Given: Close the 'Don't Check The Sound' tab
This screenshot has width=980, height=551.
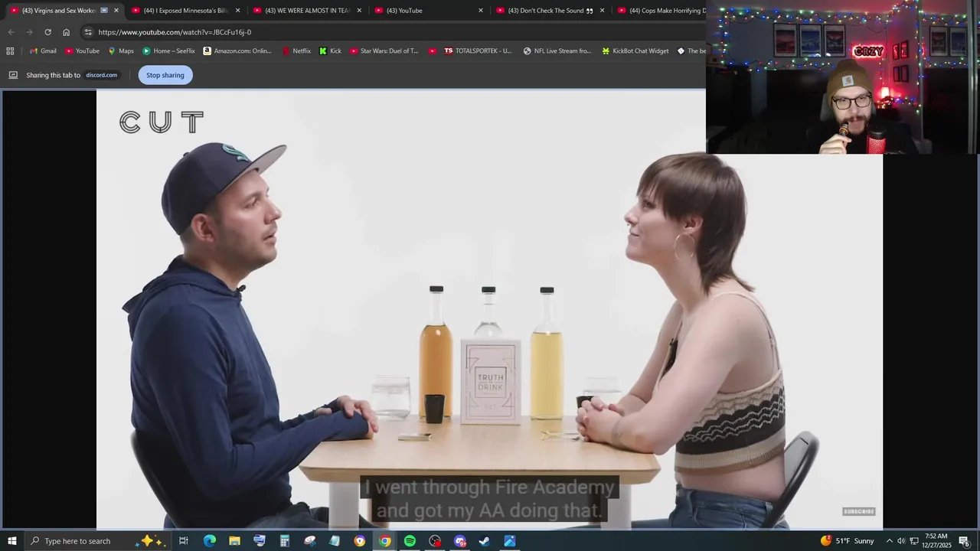Looking at the screenshot, I should point(602,11).
